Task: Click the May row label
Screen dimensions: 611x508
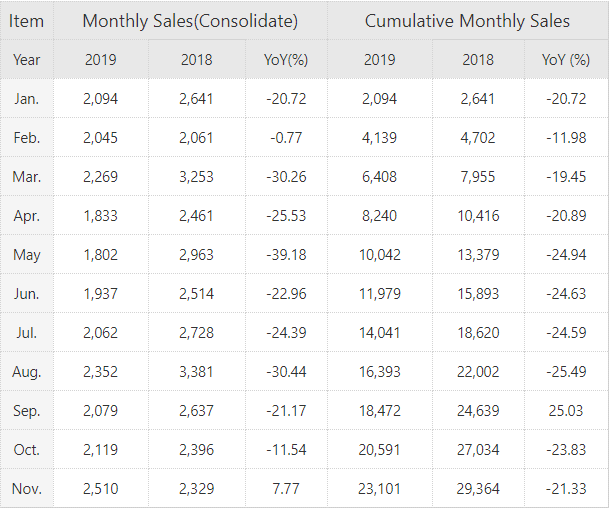Action: 27,254
